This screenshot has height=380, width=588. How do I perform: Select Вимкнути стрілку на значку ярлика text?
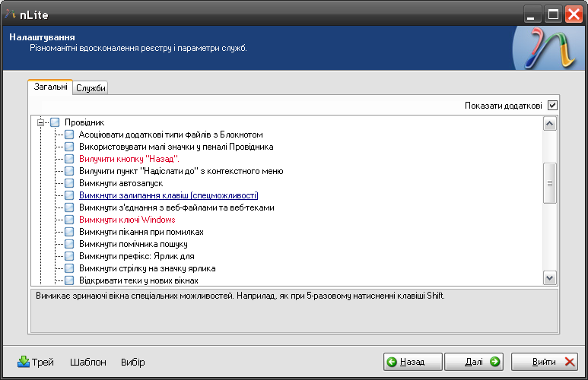coord(148,268)
